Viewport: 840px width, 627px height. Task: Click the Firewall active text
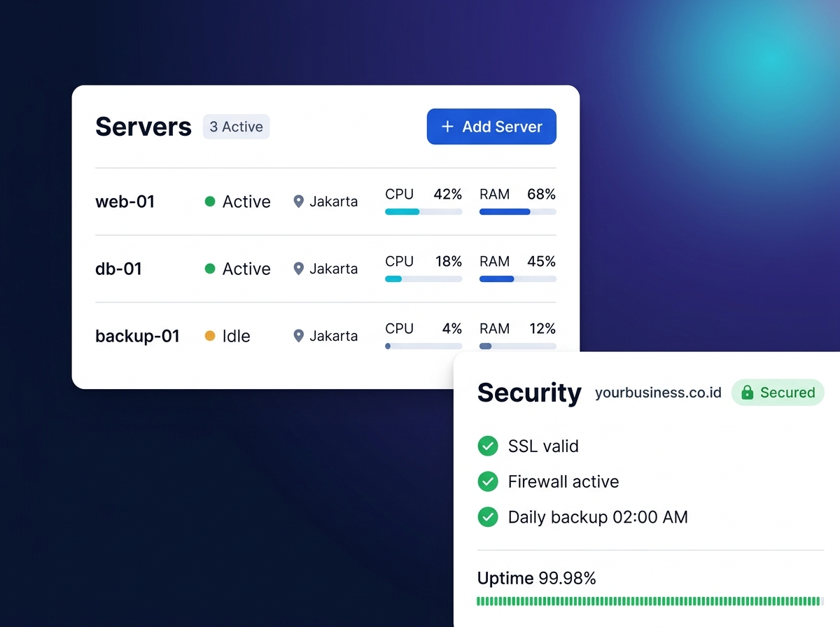point(563,481)
